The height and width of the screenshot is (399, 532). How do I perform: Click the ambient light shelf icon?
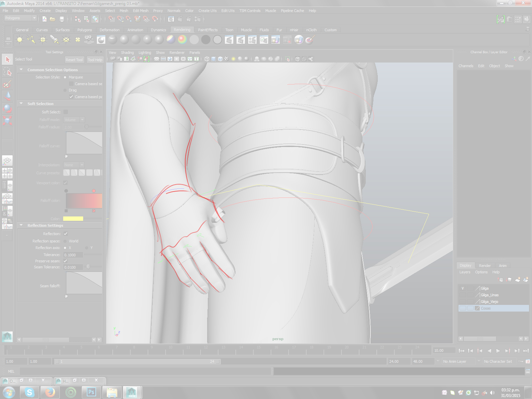click(20, 40)
